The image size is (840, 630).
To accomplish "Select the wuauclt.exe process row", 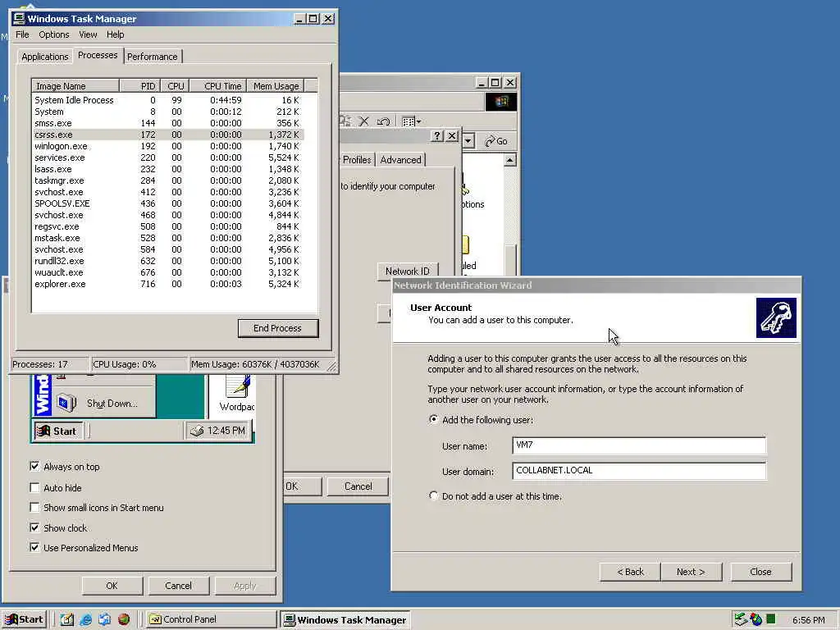I will click(x=167, y=272).
